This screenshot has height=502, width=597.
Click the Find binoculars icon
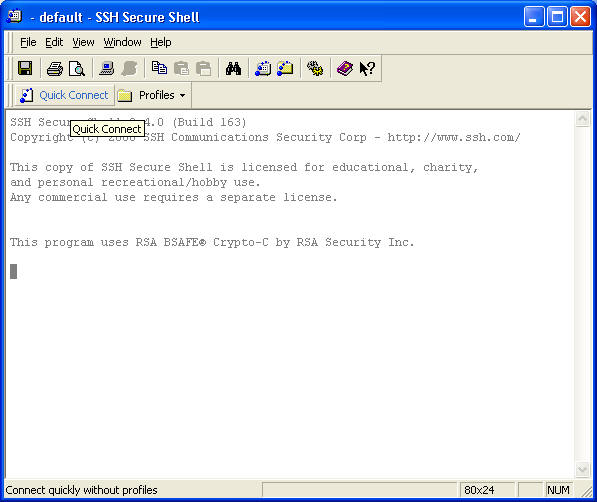(x=233, y=69)
